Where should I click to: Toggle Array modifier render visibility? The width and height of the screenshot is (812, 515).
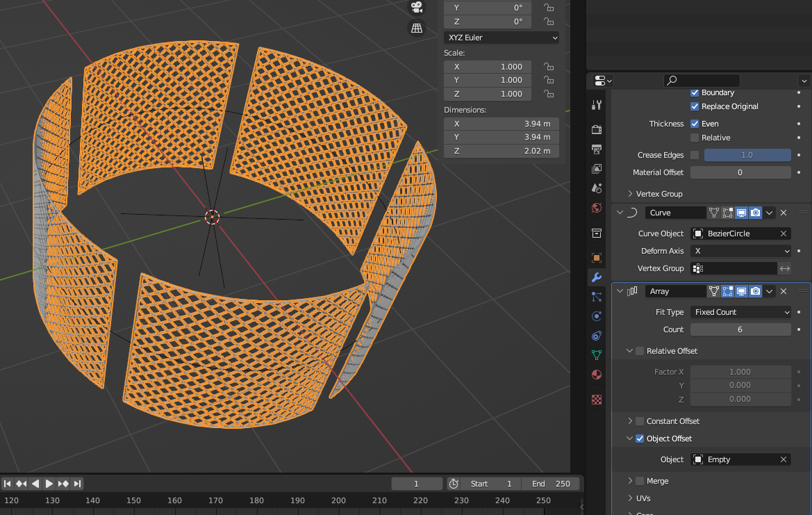[756, 291]
